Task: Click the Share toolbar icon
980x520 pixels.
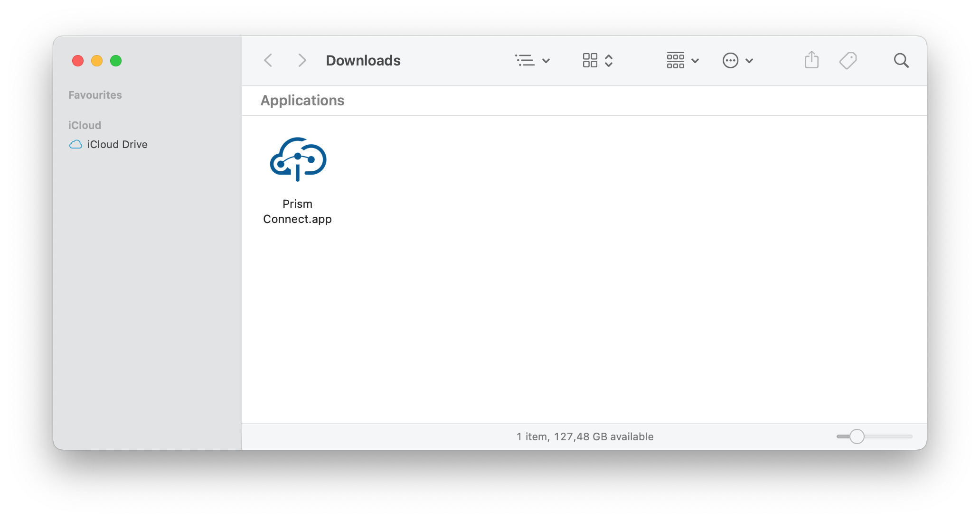Action: pyautogui.click(x=812, y=60)
